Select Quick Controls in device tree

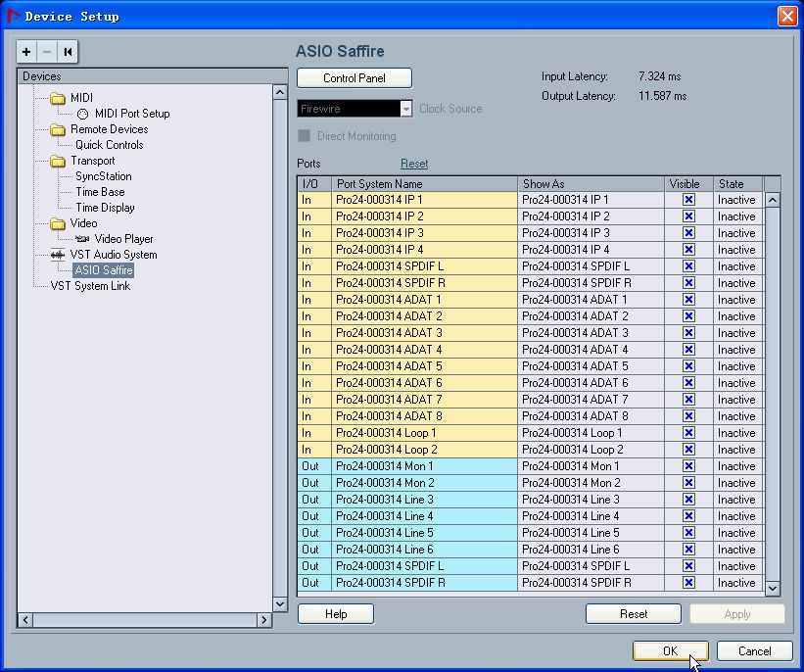(110, 145)
